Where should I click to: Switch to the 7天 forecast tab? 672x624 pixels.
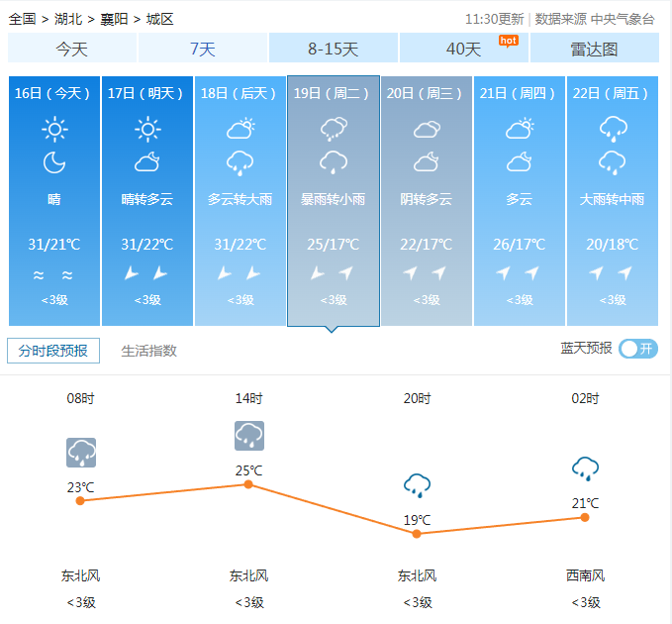(x=202, y=49)
